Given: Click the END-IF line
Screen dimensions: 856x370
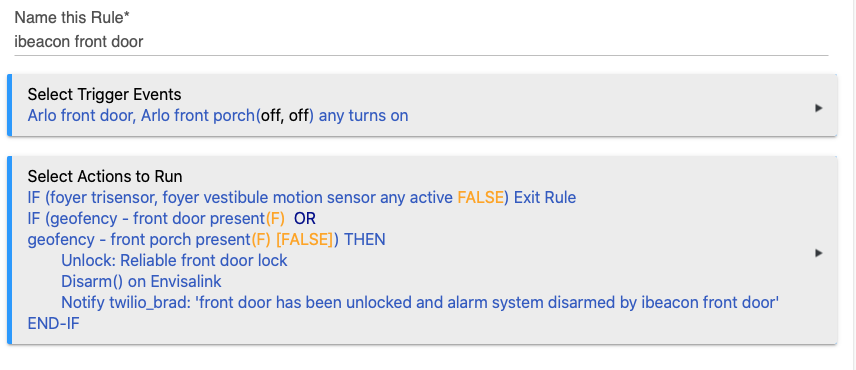Looking at the screenshot, I should coord(54,324).
